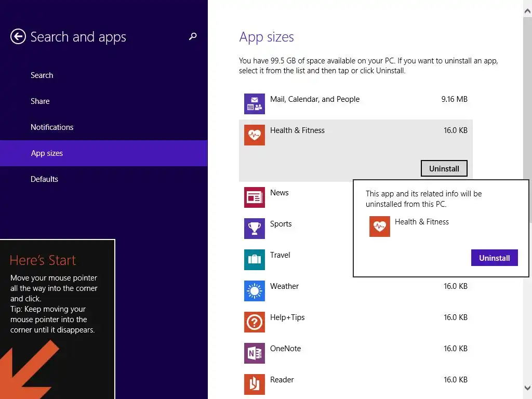Click the Help+Tips question mark icon

point(255,322)
